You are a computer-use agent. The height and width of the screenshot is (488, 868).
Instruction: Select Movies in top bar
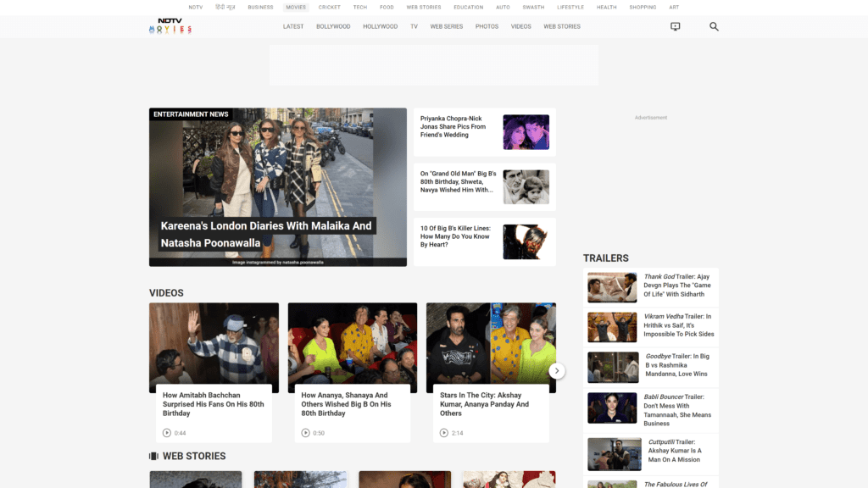296,7
